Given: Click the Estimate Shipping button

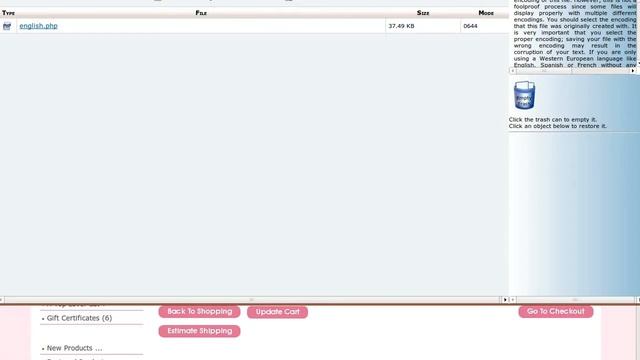Looking at the screenshot, I should click(199, 331).
